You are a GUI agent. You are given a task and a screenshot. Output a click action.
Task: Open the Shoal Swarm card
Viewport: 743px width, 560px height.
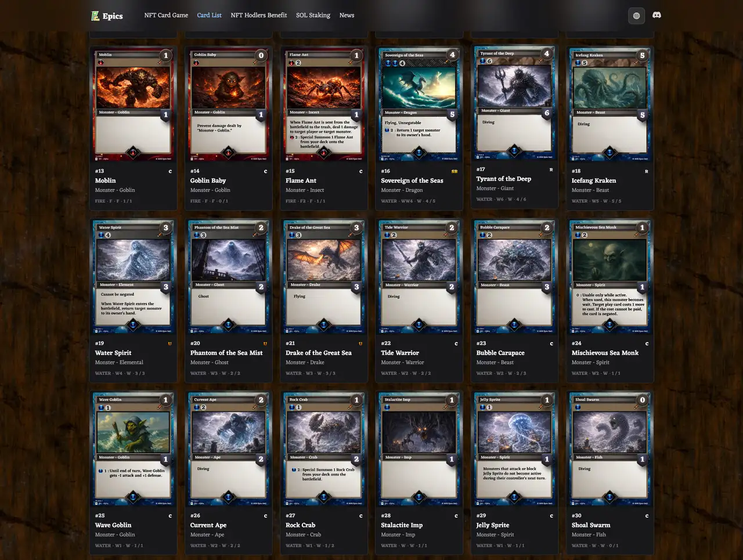[609, 449]
